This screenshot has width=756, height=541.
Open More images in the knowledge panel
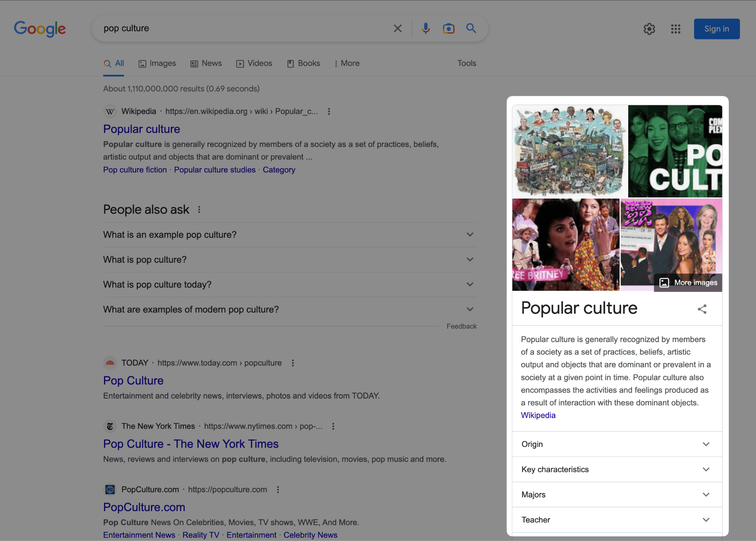[x=687, y=282]
